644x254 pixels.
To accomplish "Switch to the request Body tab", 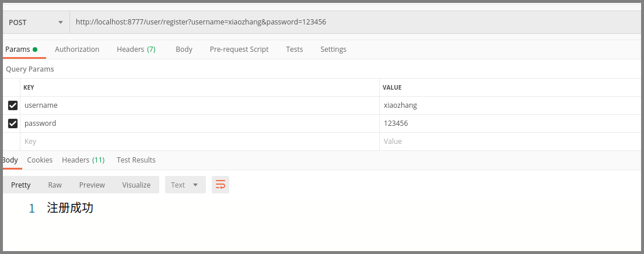I will pyautogui.click(x=184, y=50).
